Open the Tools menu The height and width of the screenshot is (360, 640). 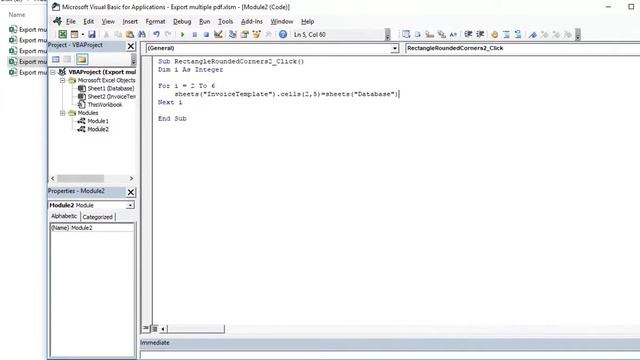click(x=225, y=22)
